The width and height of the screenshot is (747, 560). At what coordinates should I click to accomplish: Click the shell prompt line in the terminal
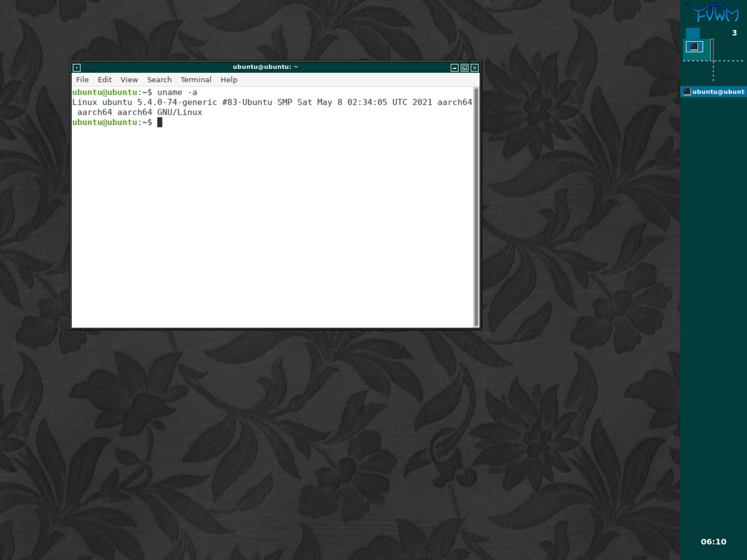click(115, 122)
